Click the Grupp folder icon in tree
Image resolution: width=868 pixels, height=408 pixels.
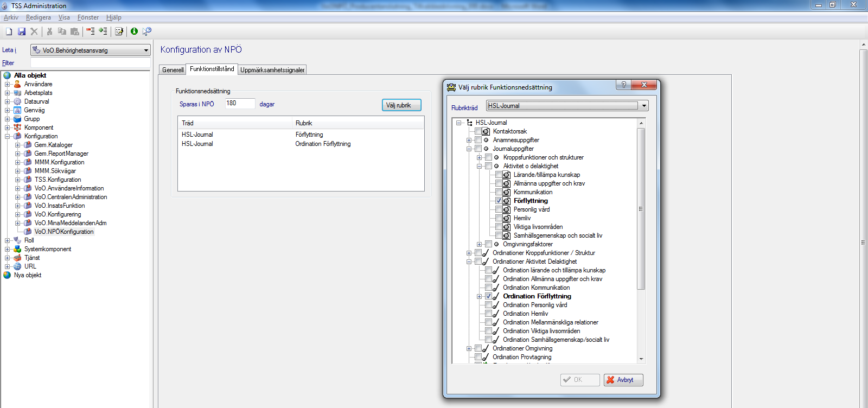tap(17, 119)
